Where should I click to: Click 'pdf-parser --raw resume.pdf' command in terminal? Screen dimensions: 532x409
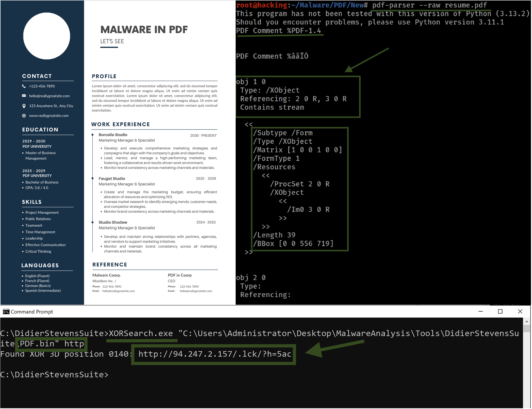tap(429, 5)
